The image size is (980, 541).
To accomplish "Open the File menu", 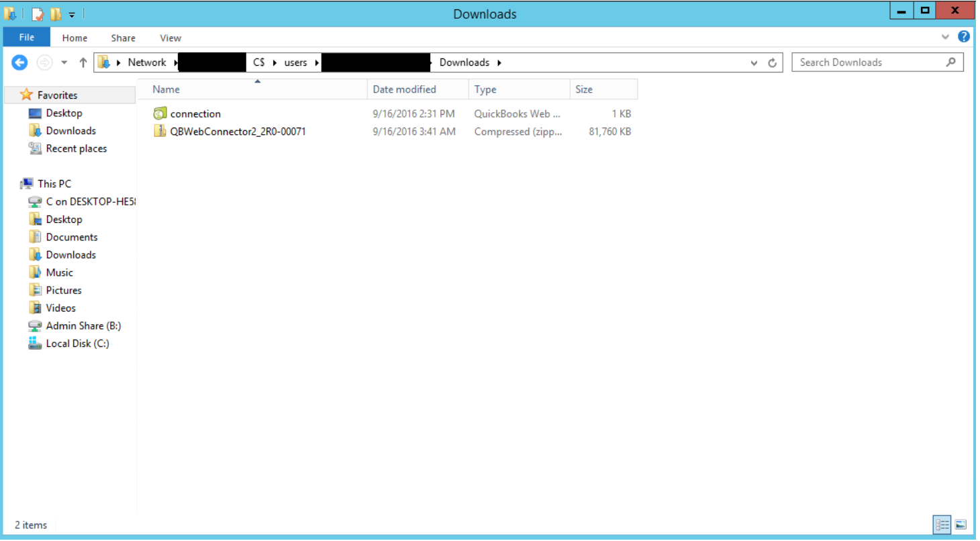I will (26, 37).
